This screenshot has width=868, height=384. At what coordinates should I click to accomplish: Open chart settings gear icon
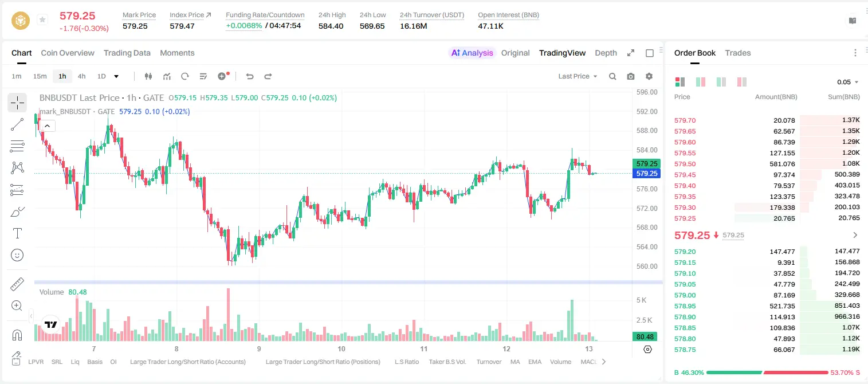[649, 76]
